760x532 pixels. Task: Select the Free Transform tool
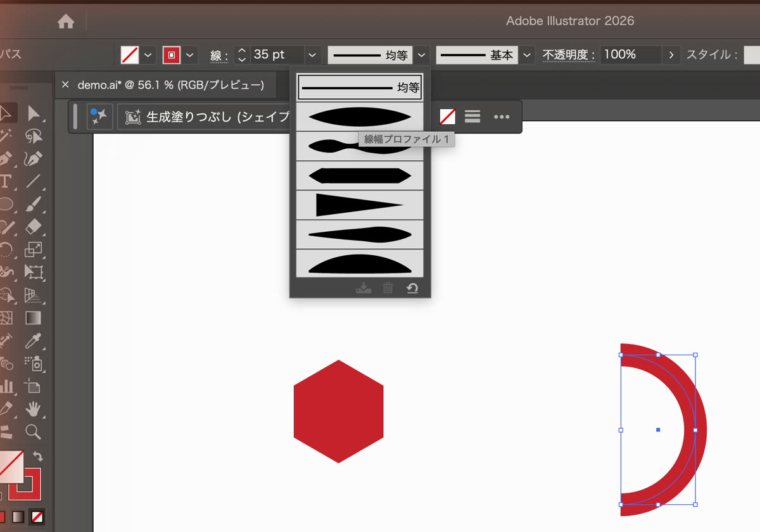pos(34,272)
